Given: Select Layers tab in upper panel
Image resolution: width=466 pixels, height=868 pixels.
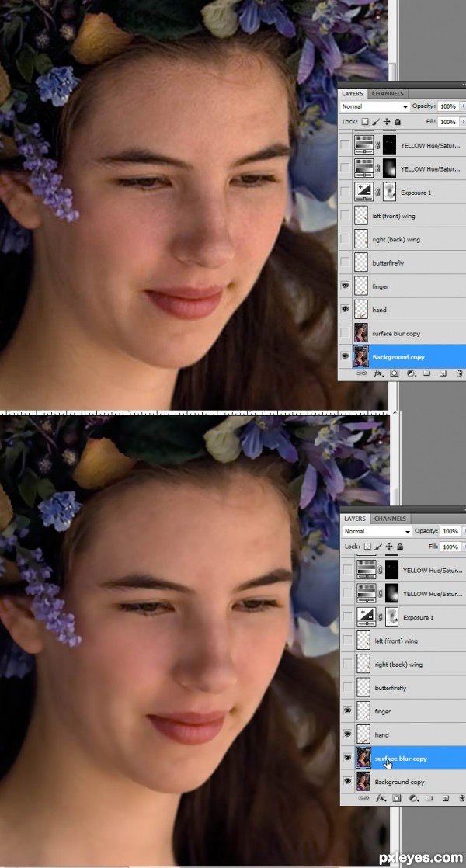Looking at the screenshot, I should [352, 93].
